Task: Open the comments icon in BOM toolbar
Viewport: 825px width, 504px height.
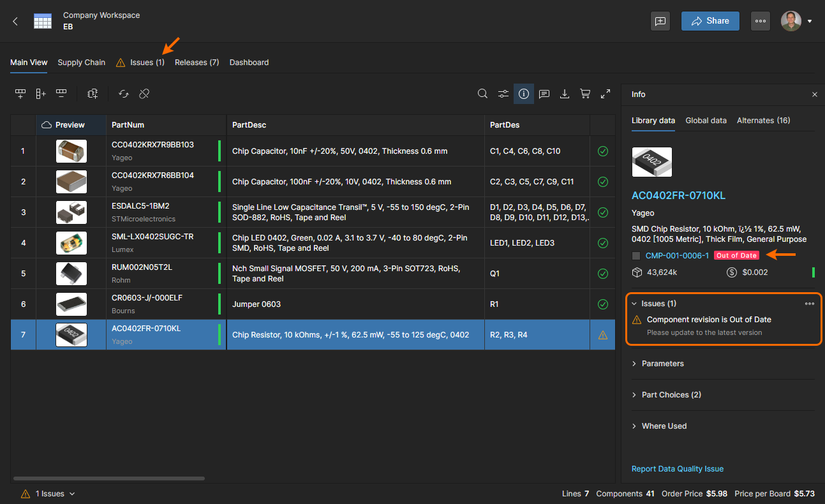Action: click(544, 94)
